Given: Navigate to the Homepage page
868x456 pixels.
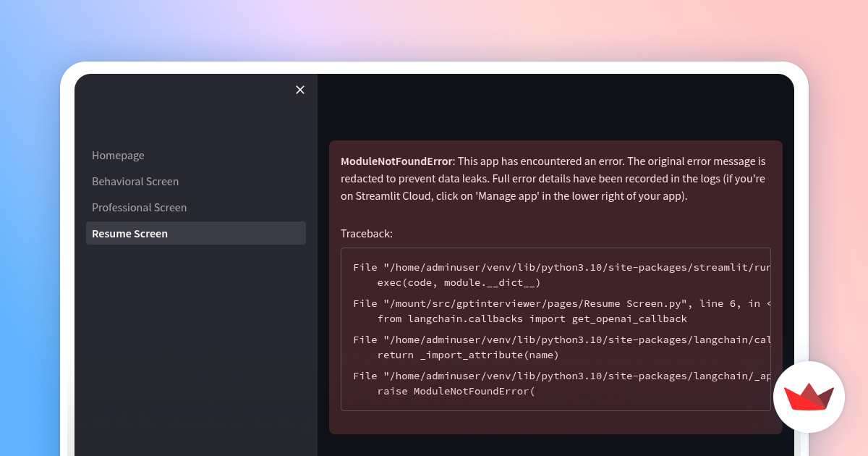Looking at the screenshot, I should (118, 155).
